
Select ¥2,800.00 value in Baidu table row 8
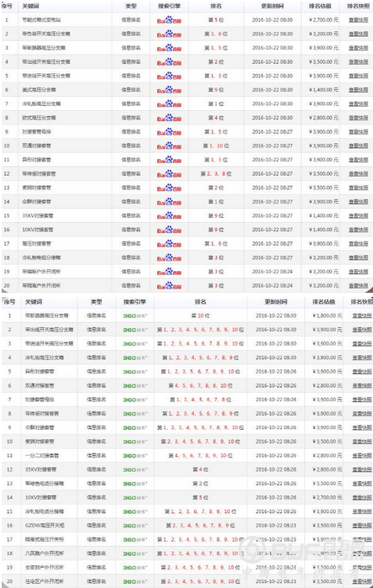pos(323,118)
